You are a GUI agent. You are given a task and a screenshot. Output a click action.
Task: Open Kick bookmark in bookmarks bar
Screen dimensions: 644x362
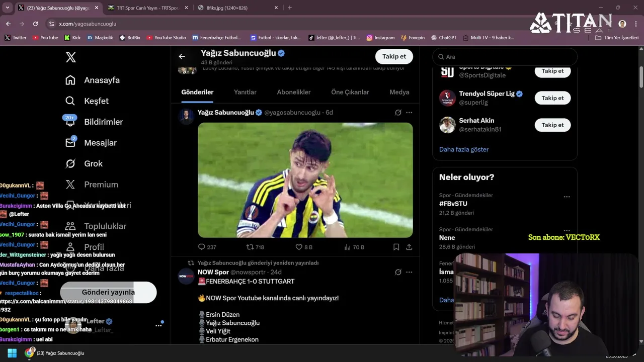[72, 38]
